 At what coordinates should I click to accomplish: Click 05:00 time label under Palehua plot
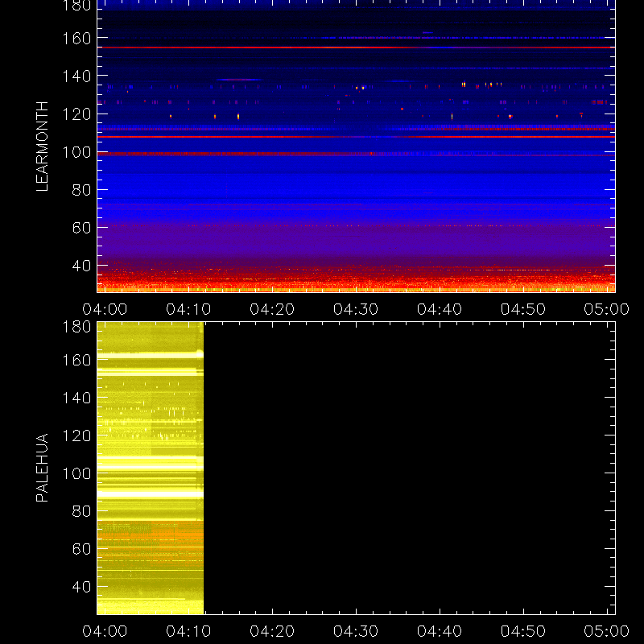click(607, 631)
